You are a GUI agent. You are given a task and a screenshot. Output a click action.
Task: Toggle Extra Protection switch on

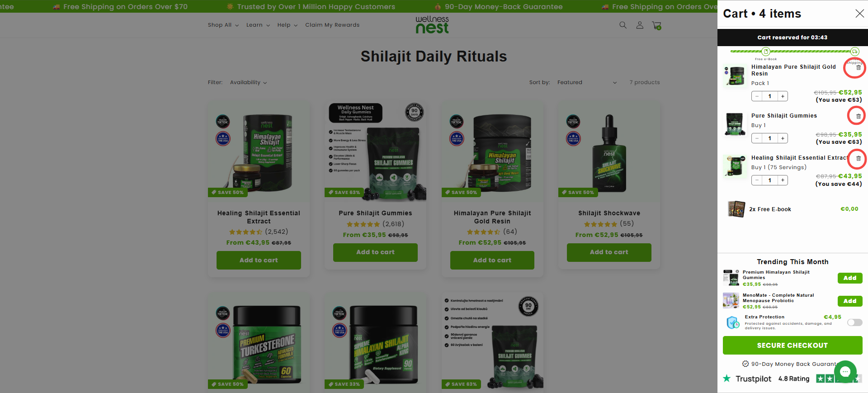[x=854, y=322]
